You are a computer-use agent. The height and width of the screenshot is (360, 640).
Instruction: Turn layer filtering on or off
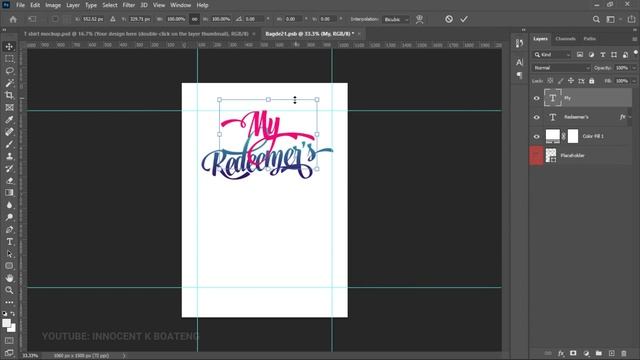click(x=636, y=52)
